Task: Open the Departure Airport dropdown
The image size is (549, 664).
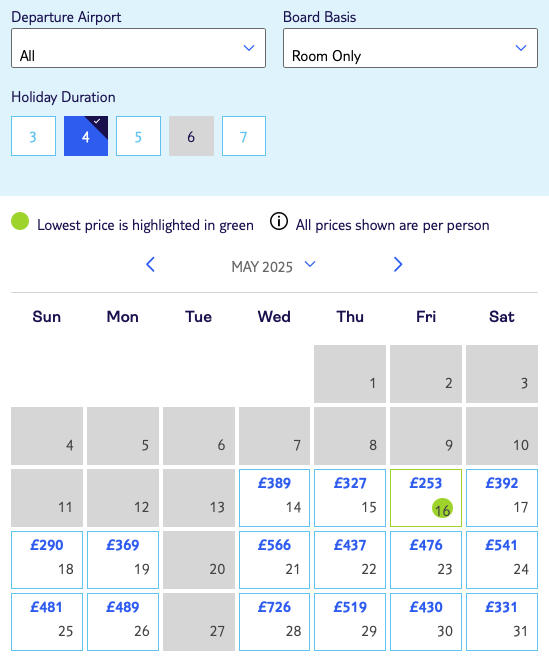Action: pyautogui.click(x=139, y=48)
